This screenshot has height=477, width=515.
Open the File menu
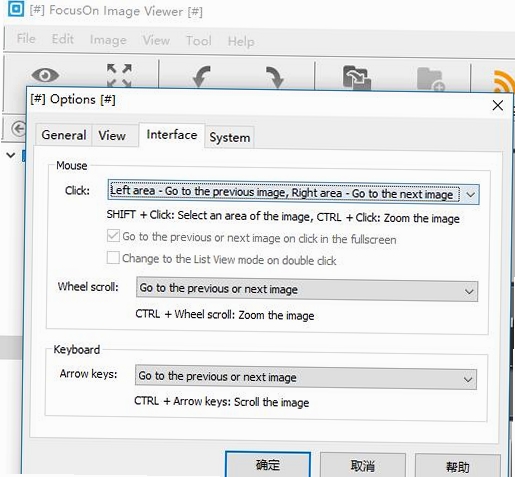pos(26,38)
